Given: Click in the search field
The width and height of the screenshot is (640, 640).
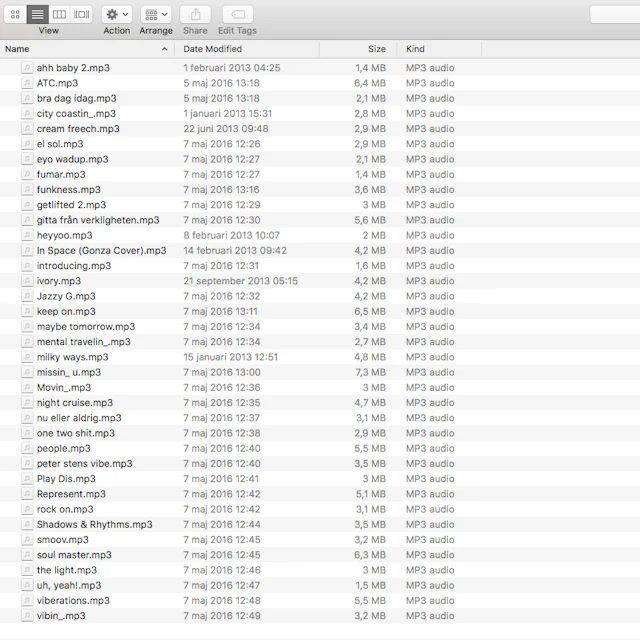Looking at the screenshot, I should click(x=614, y=14).
